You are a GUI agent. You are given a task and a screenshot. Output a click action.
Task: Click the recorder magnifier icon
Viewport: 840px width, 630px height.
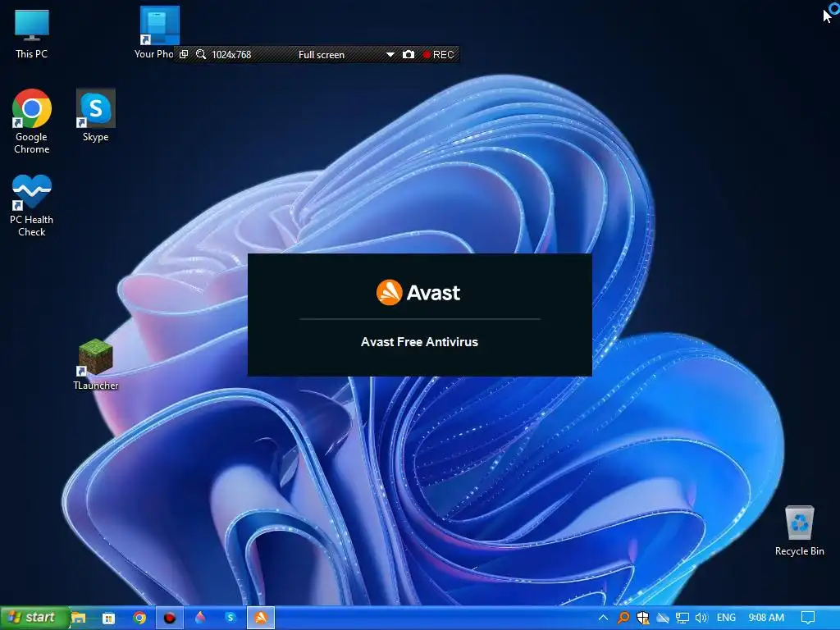(201, 54)
